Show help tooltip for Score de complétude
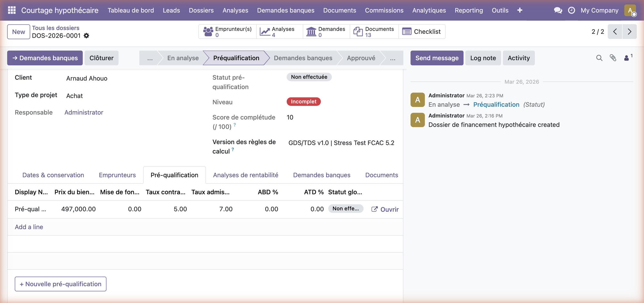This screenshot has height=303, width=644. coord(235,125)
